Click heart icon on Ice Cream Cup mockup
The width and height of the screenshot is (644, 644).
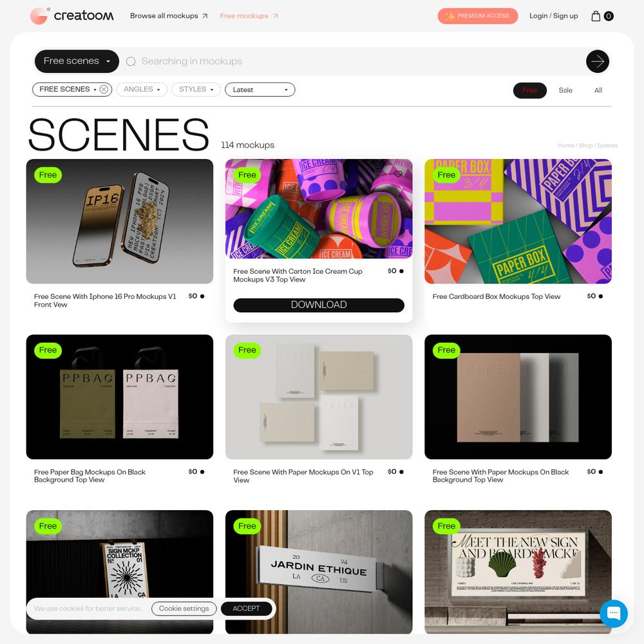point(398,174)
